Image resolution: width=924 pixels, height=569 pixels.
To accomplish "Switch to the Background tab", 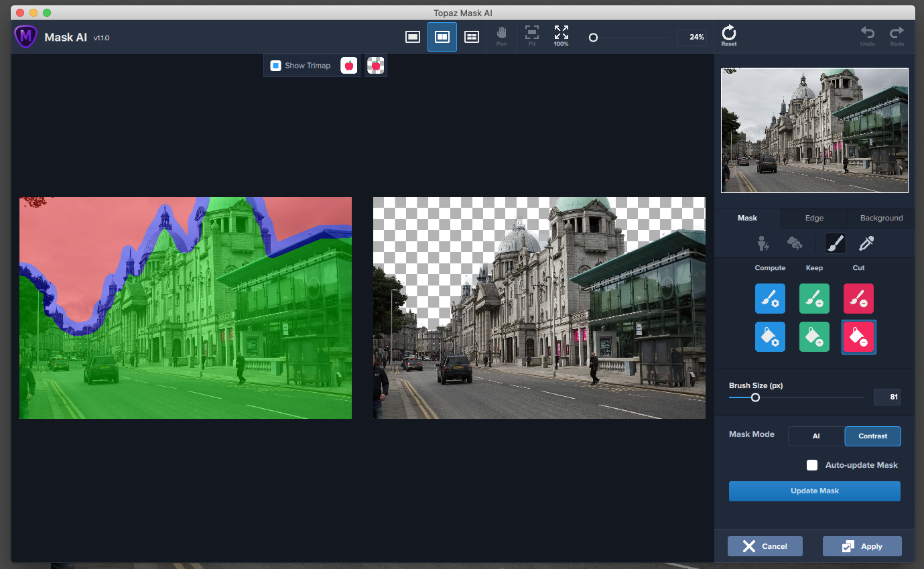I will [x=881, y=218].
